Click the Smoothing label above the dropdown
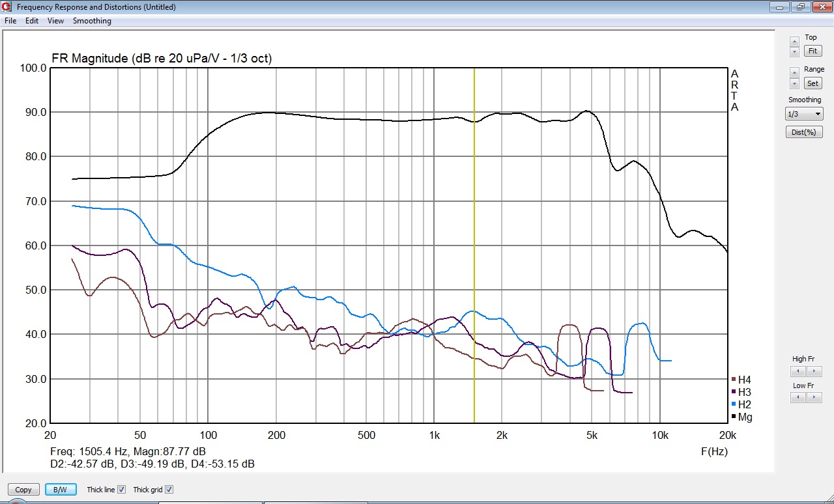Viewport: 834px width, 504px height. (x=805, y=100)
